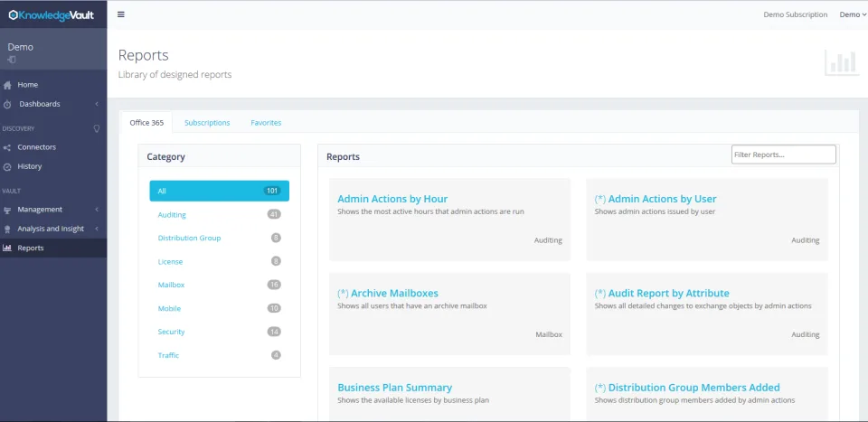
Task: Expand the Dashboards submenu chevron
Action: [97, 104]
